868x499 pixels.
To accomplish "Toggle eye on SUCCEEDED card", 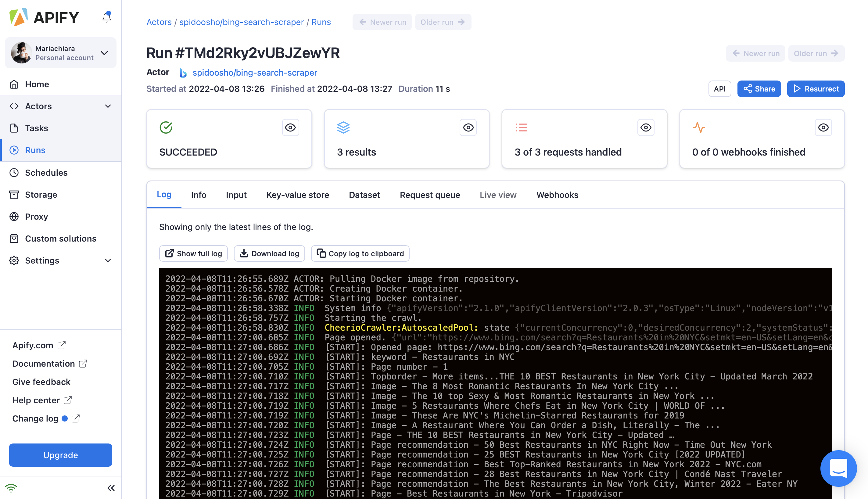I will click(x=290, y=127).
